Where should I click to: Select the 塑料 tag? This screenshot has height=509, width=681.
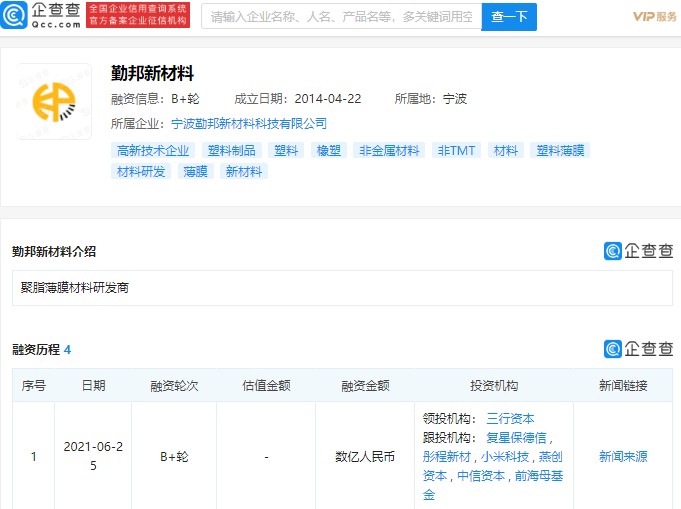[x=286, y=150]
